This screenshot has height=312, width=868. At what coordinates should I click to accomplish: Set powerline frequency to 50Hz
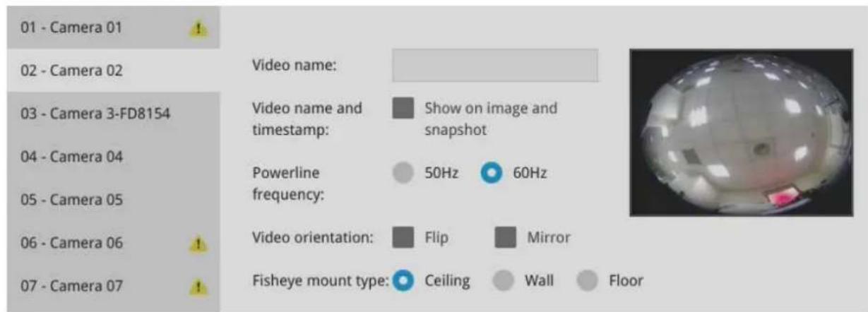[x=403, y=174]
